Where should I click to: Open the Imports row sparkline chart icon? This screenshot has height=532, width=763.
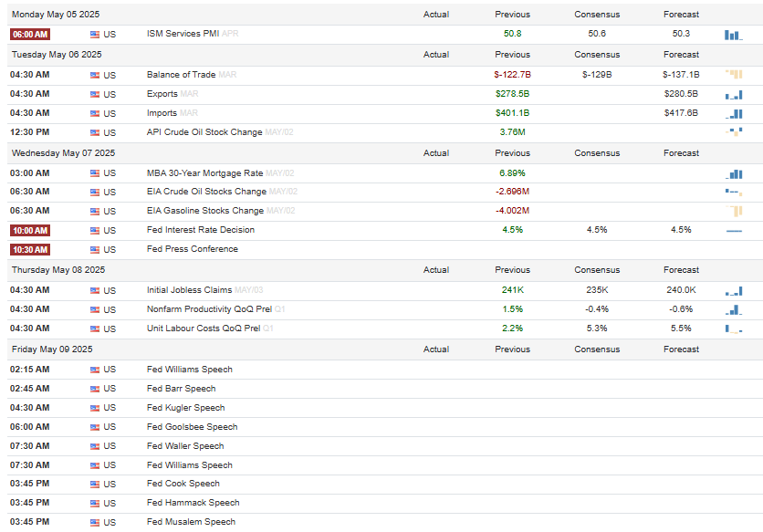point(733,114)
